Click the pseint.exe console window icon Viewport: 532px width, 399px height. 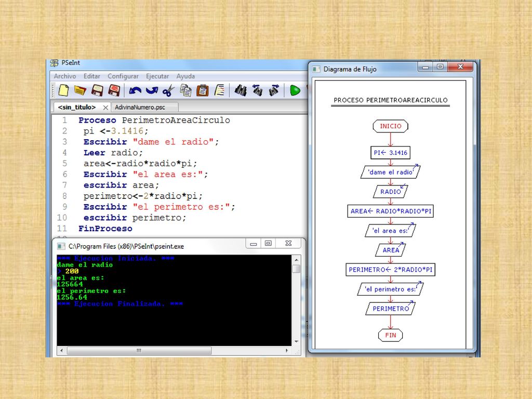tap(61, 246)
